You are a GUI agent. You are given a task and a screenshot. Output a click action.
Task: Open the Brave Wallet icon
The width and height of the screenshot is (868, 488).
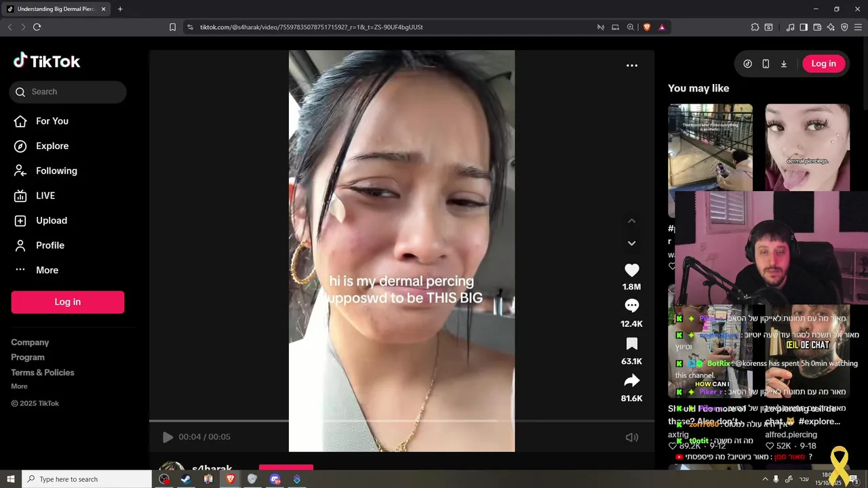tap(817, 27)
